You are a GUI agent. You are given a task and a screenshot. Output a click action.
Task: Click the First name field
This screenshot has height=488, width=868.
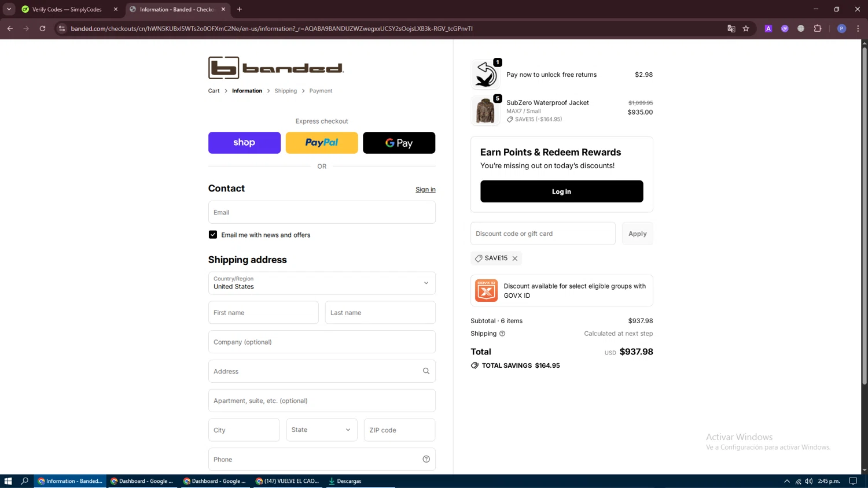click(263, 313)
